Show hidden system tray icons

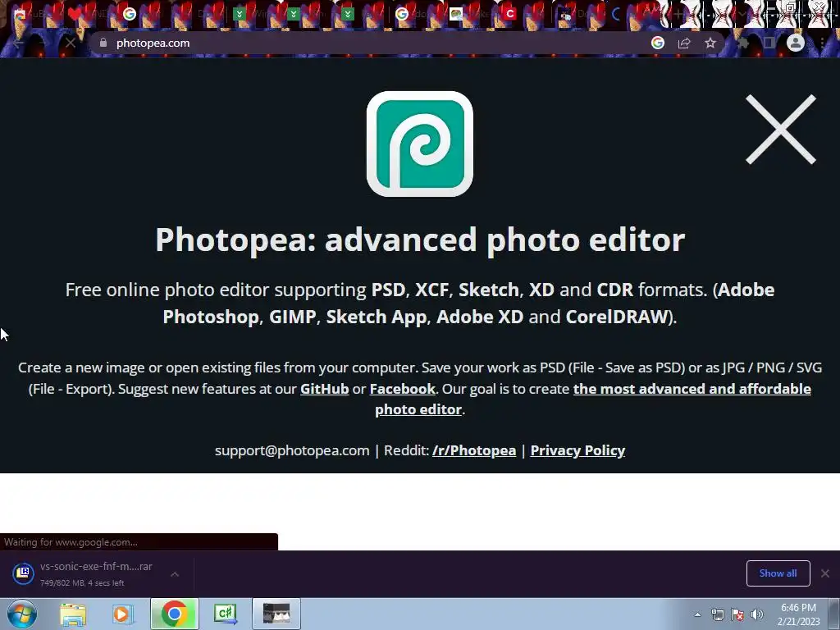click(x=697, y=614)
